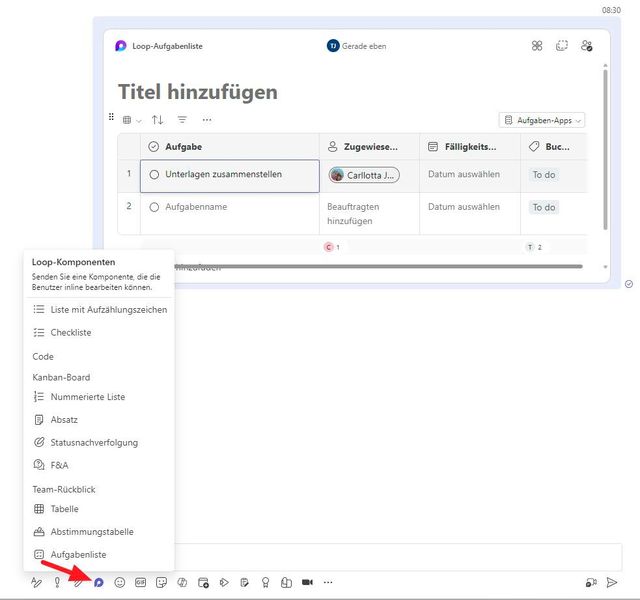Open the Aufgabe column header menu
This screenshot has height=600, width=640.
(x=230, y=147)
